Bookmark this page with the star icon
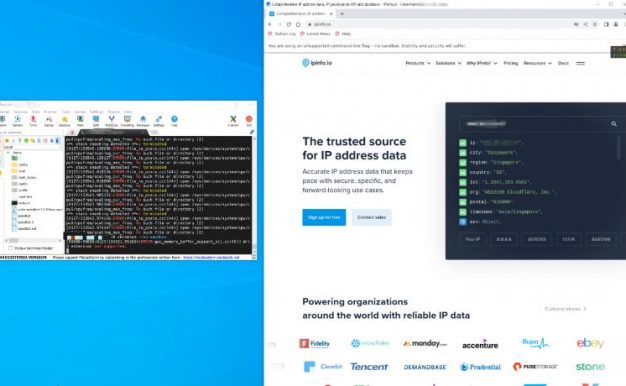The height and width of the screenshot is (386, 626). pos(595,24)
